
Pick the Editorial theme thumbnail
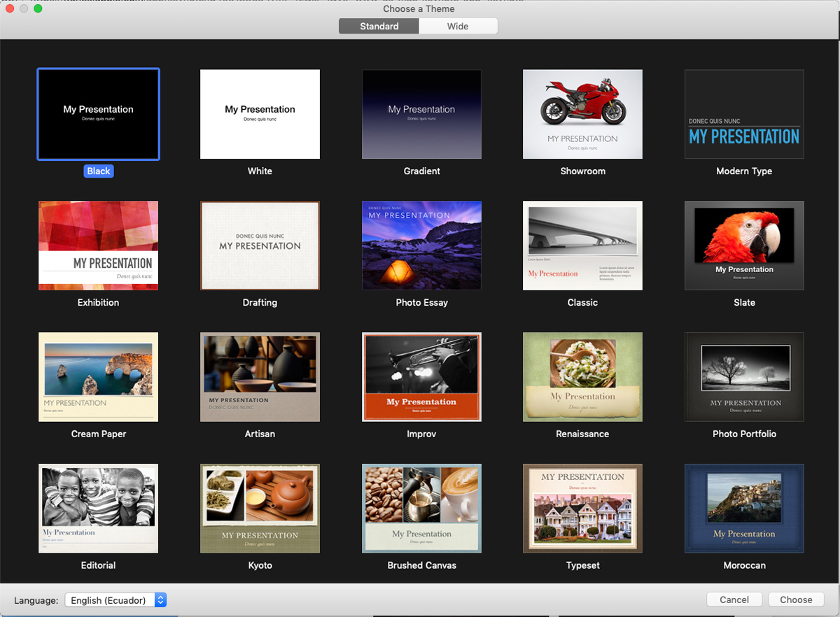pyautogui.click(x=99, y=509)
